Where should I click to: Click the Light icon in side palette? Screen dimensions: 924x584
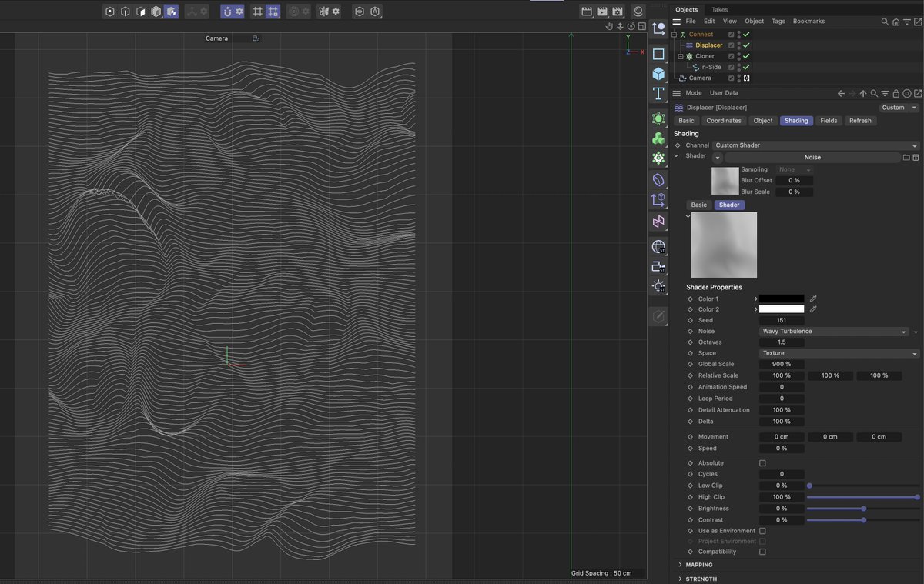coord(658,286)
